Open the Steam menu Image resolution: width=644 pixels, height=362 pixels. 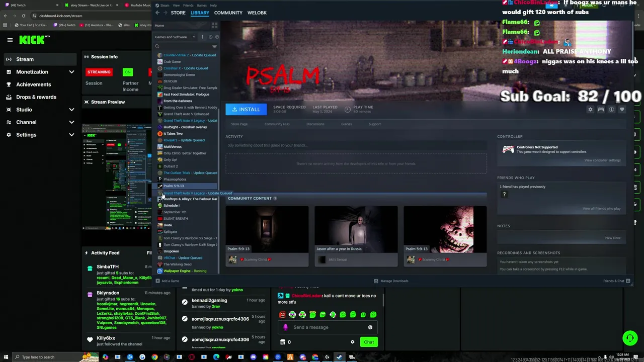pos(165,6)
